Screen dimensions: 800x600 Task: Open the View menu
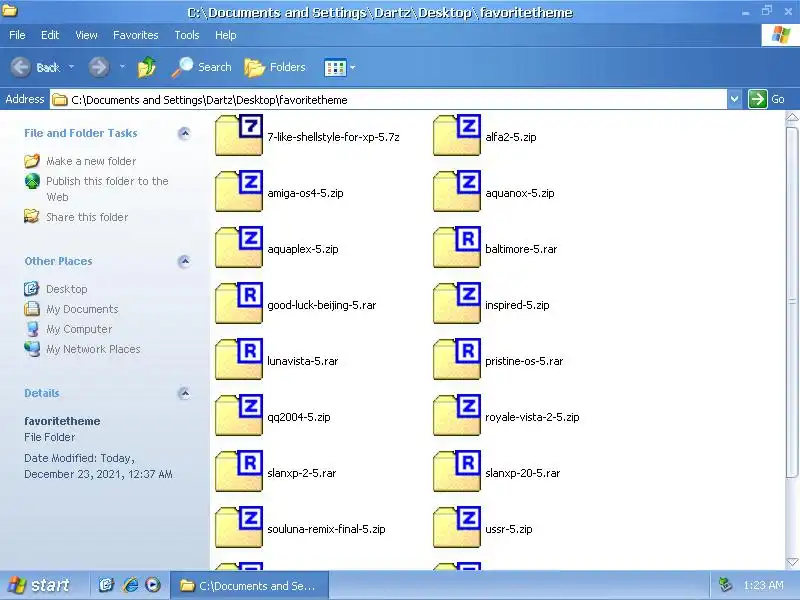86,35
